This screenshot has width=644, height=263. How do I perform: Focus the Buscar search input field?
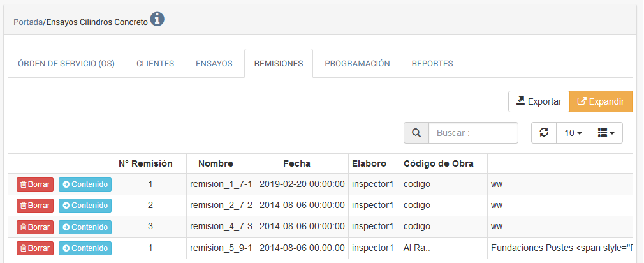click(473, 133)
